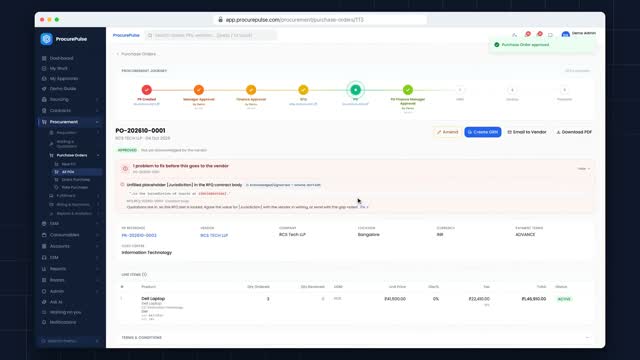640x360 pixels.
Task: Expand the Admin section chevron
Action: tap(97, 291)
